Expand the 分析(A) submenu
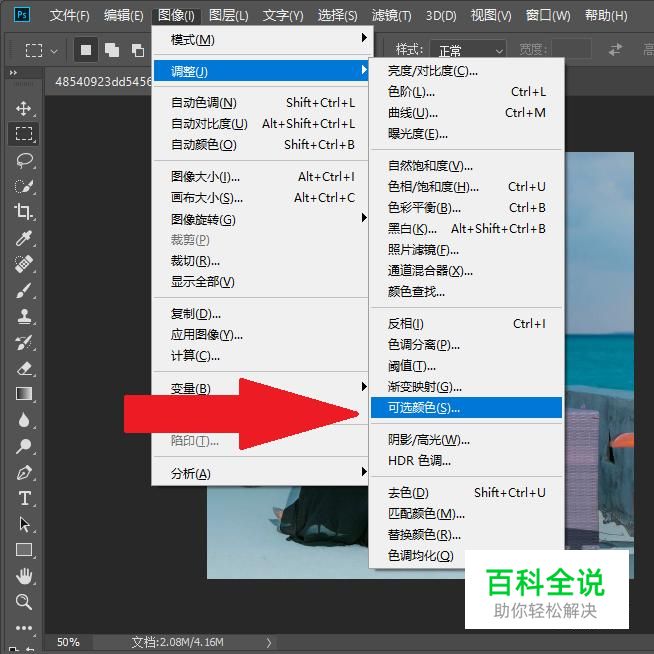This screenshot has height=654, width=654. [261, 473]
